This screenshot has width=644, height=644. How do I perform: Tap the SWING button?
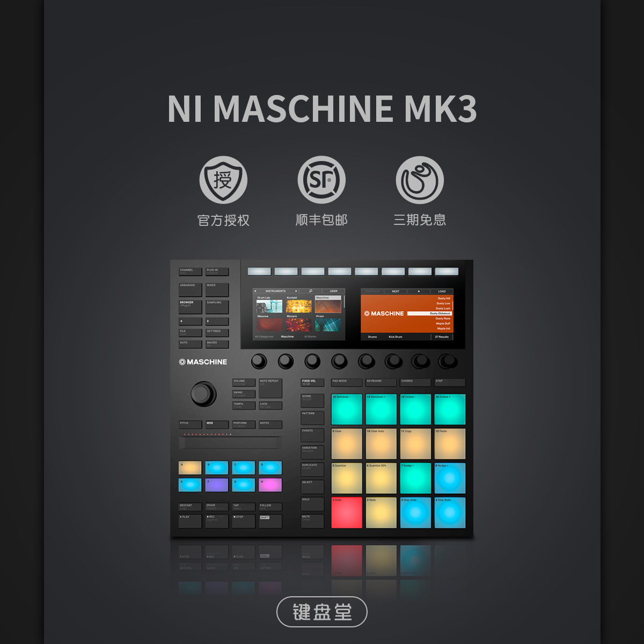click(x=244, y=394)
